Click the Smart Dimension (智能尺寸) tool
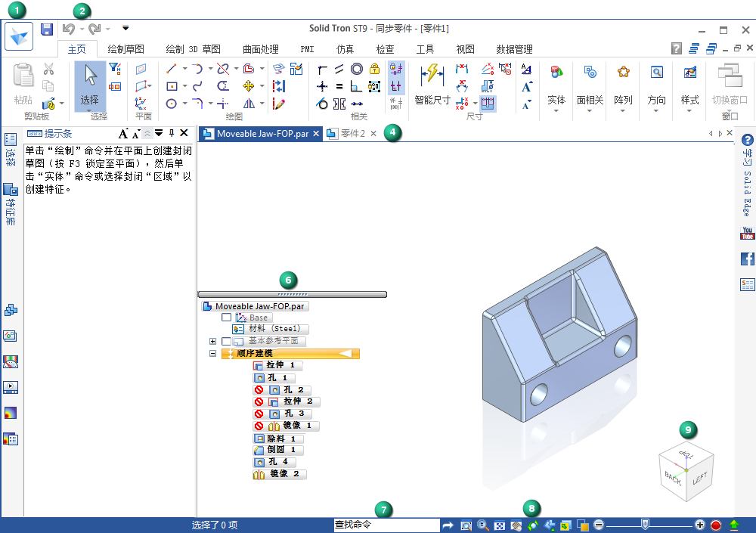 432,83
